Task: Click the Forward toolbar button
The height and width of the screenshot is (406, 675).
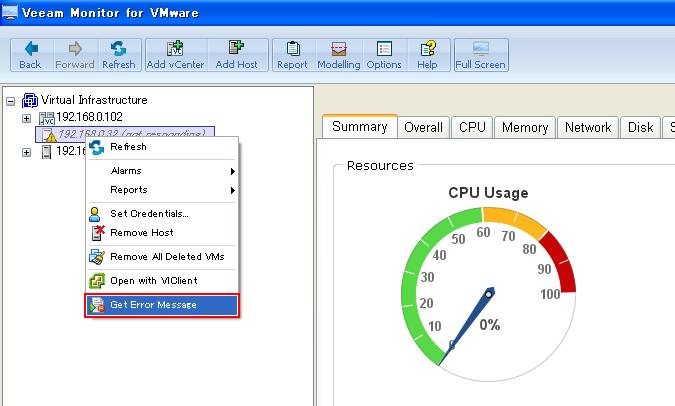Action: click(x=75, y=55)
